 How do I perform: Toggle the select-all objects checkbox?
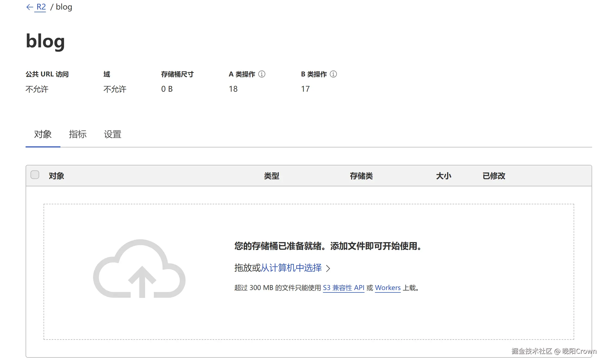pos(35,175)
